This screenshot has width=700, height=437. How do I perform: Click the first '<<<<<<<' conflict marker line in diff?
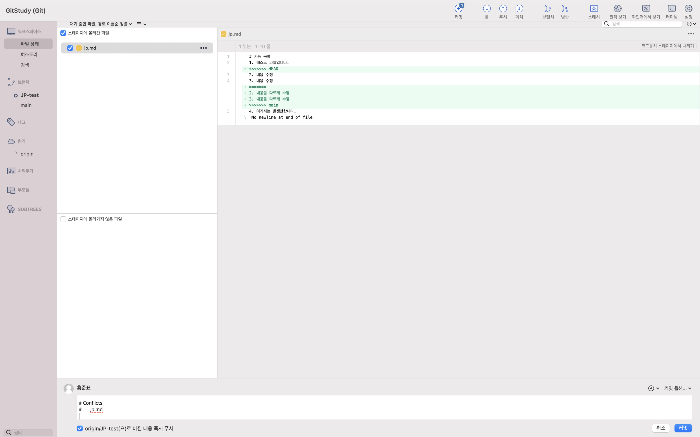[263, 69]
